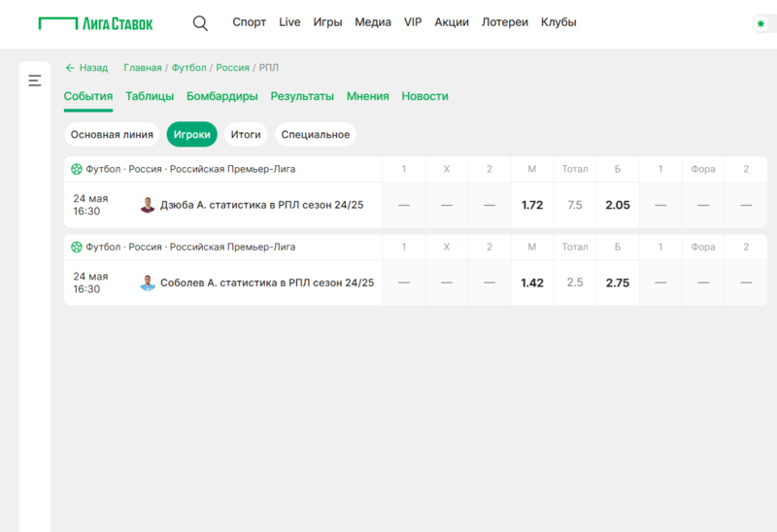Open the Результаты tab
Viewport: 777px width, 532px height.
tap(302, 96)
